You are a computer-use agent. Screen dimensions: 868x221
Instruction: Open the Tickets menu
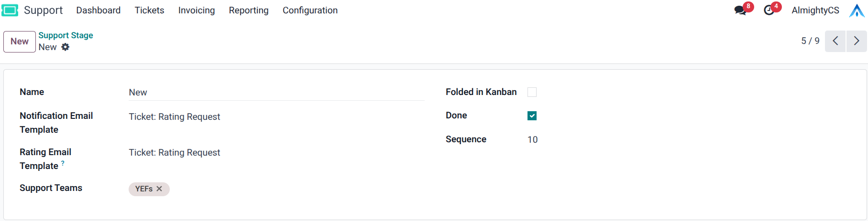(x=149, y=10)
